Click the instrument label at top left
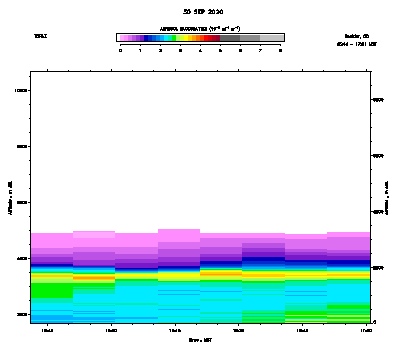The width and height of the screenshot is (400, 360). tap(40, 36)
